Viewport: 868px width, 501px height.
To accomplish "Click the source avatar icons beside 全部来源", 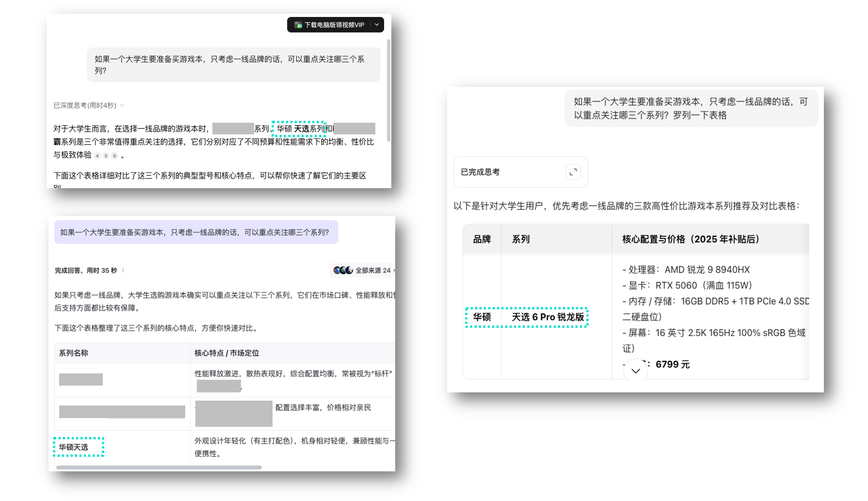I will [343, 271].
